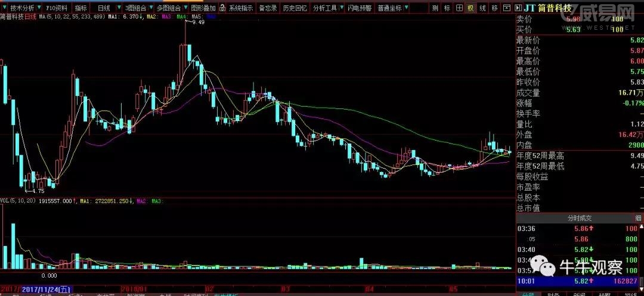Click the 备忘录 memo button

click(x=267, y=8)
